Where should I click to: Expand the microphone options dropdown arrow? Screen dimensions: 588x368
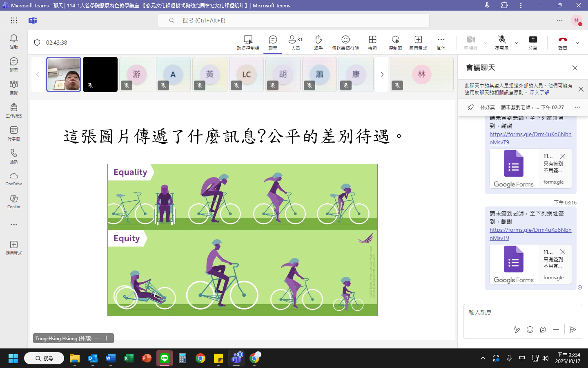[517, 43]
